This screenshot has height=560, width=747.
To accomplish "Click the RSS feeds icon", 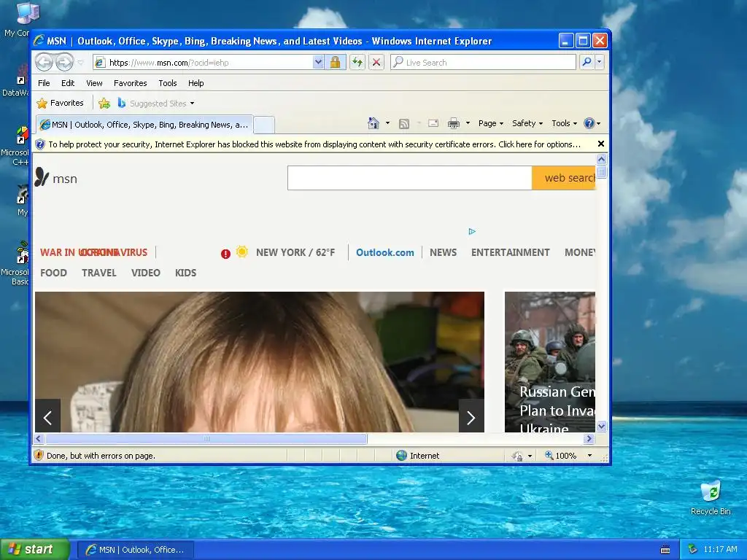I will coord(404,124).
